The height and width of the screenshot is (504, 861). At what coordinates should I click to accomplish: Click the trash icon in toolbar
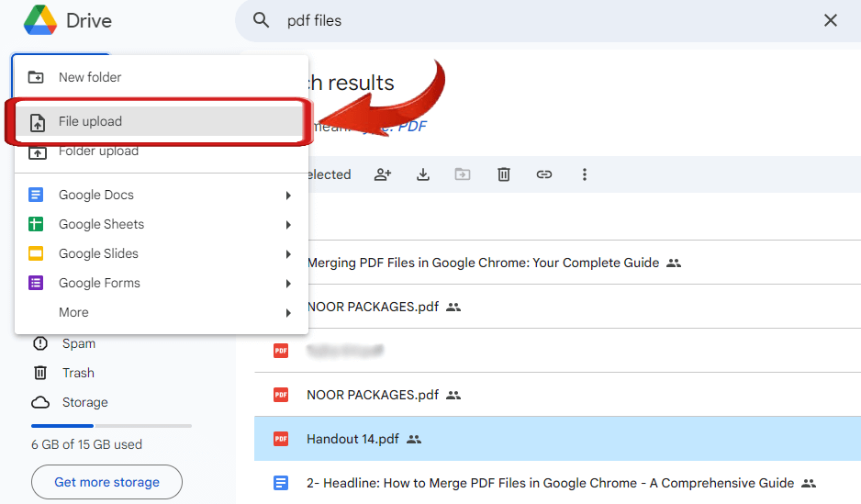click(504, 174)
